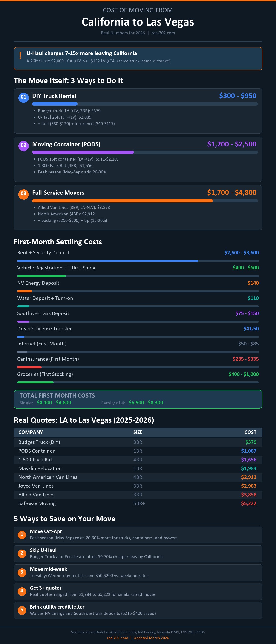Click the Full-Service Movers orange progress bar
The width and height of the screenshot is (276, 644).
tap(122, 201)
